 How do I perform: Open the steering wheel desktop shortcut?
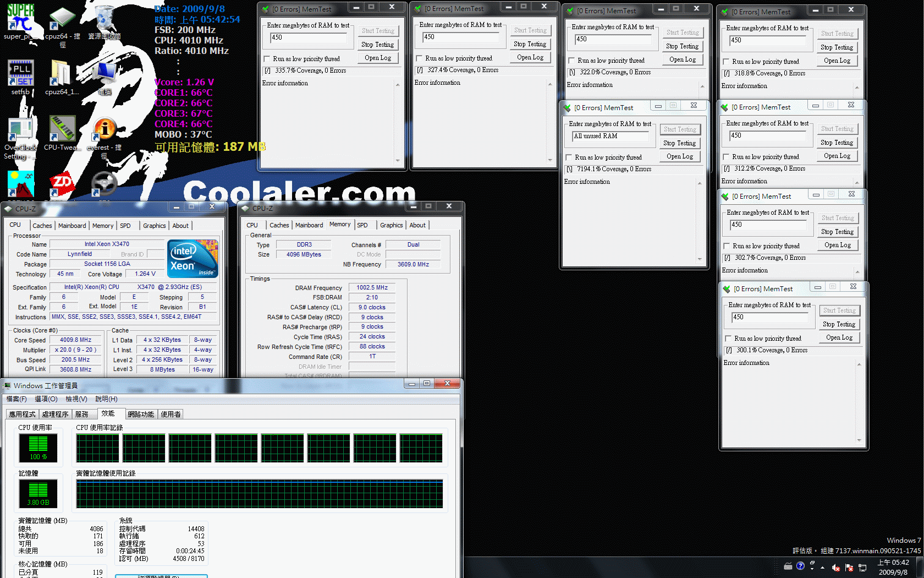(x=104, y=184)
